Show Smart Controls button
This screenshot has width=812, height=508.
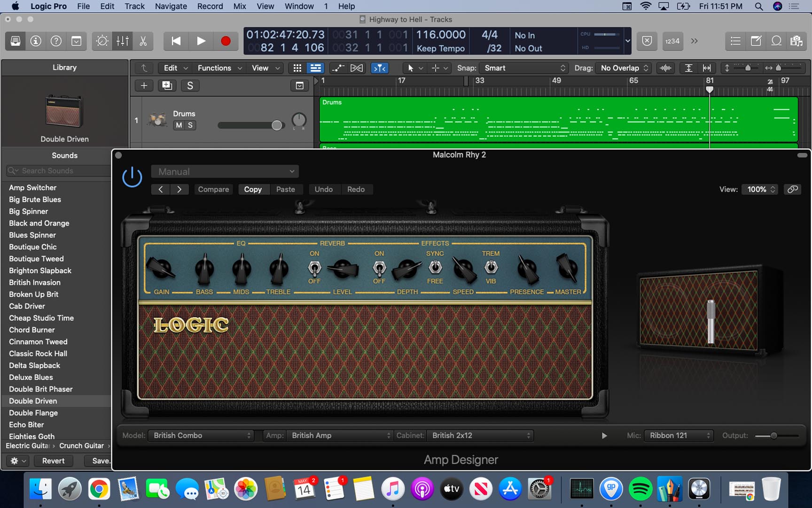[x=102, y=41]
